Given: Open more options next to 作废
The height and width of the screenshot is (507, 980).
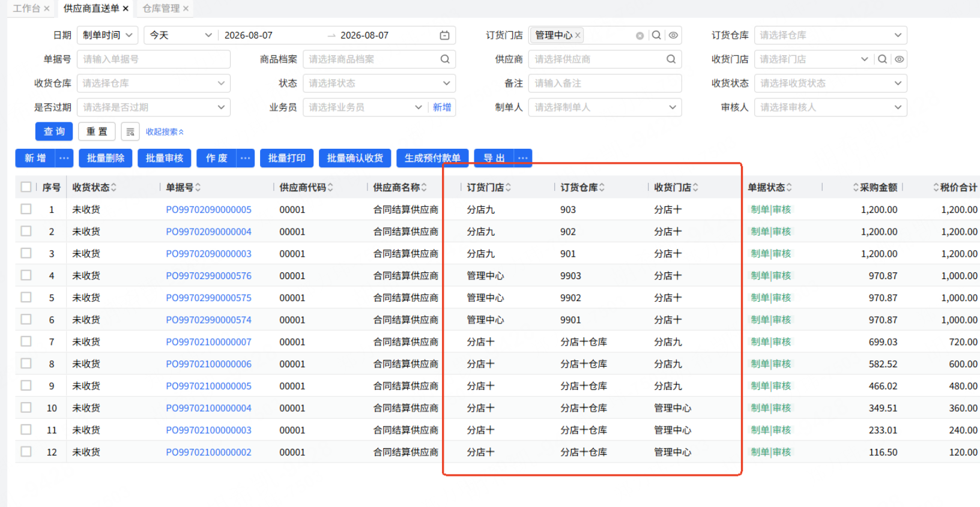Looking at the screenshot, I should point(246,158).
